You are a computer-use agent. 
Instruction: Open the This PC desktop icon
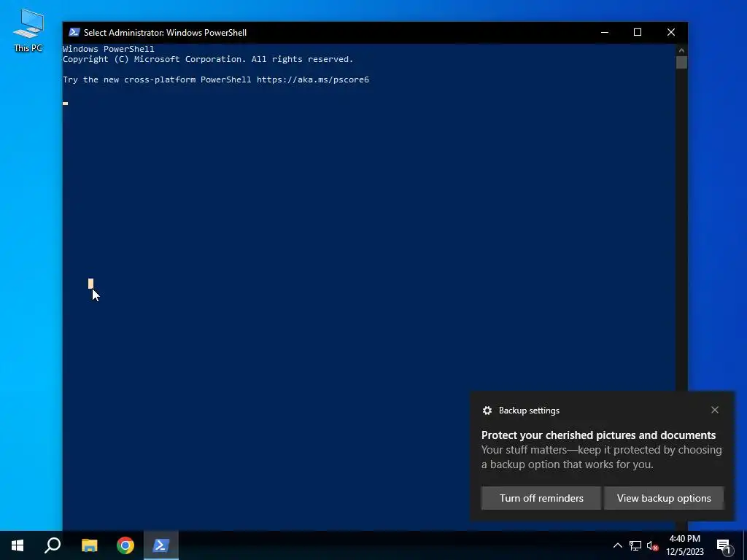point(28,30)
